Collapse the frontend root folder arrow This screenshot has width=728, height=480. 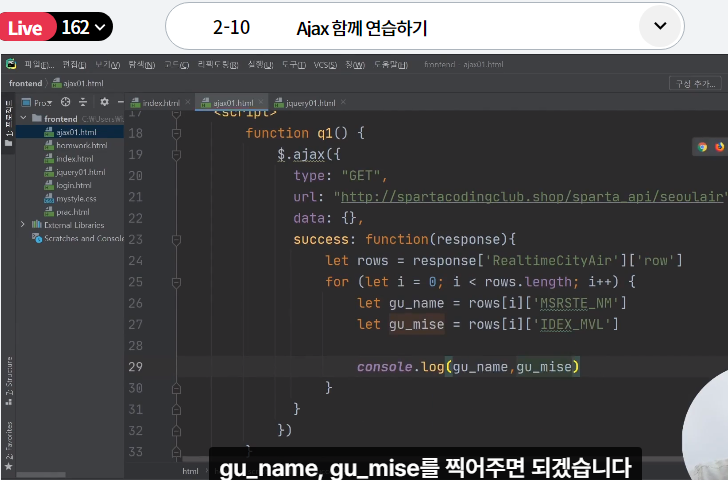23,118
